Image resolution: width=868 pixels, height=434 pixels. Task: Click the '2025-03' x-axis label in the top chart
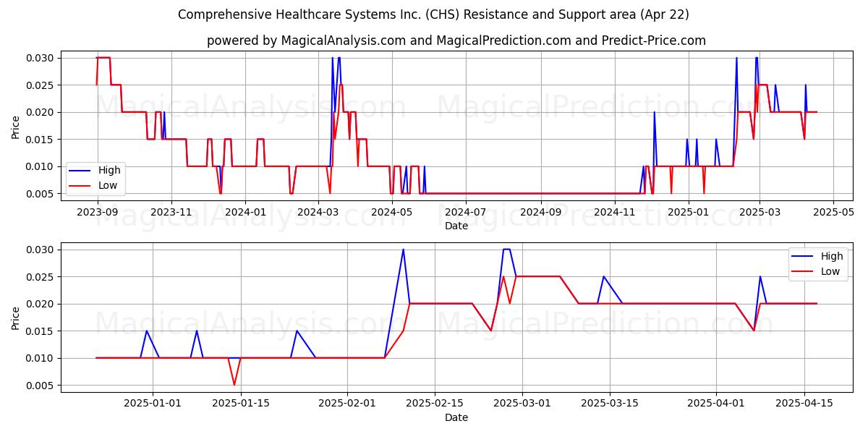759,212
